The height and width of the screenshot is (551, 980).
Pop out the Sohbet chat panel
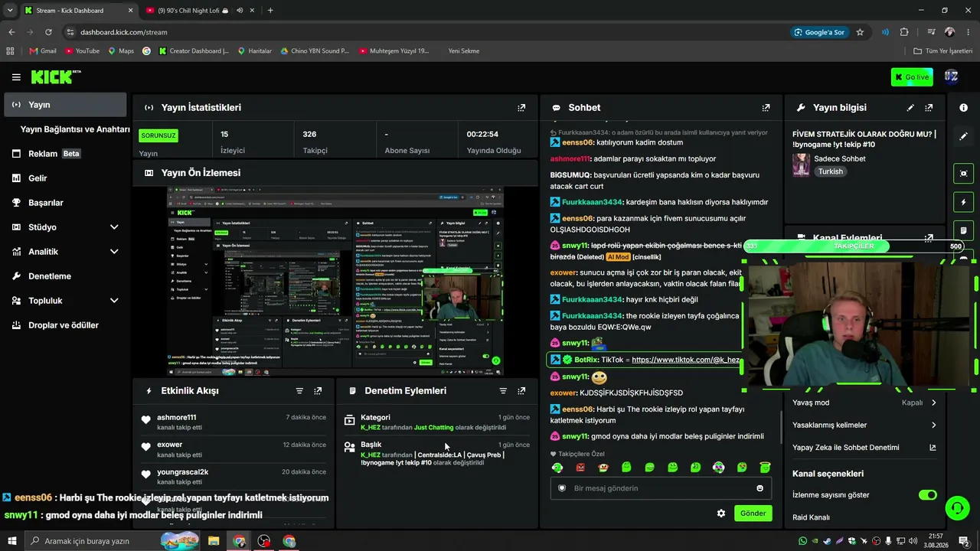766,108
